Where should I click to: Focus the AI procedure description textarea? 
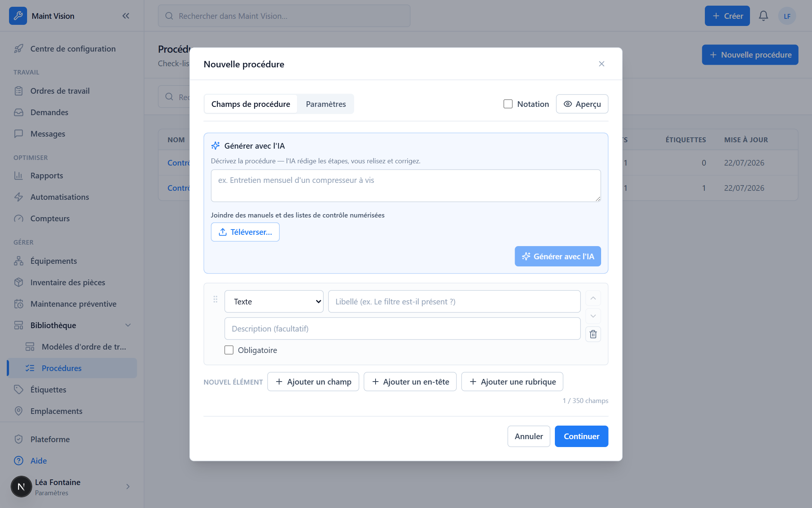[406, 186]
